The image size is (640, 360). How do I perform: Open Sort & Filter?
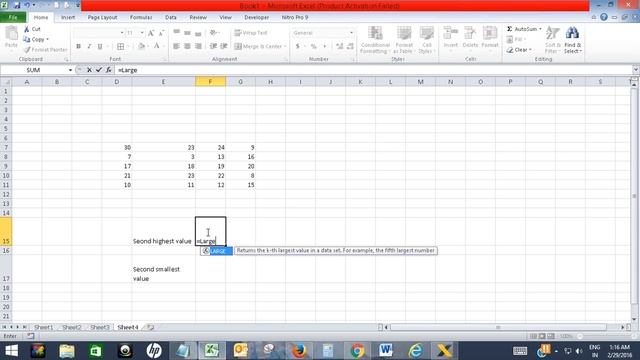(553, 40)
